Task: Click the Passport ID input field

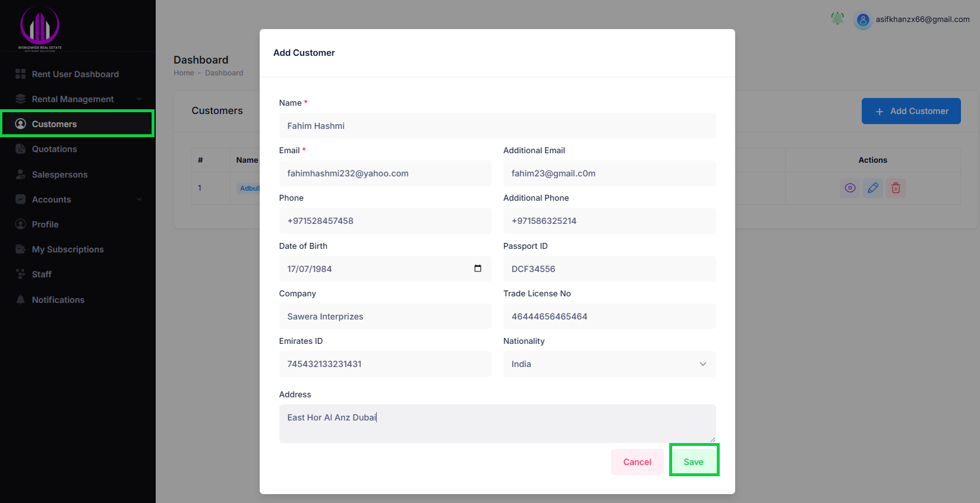Action: click(x=609, y=269)
